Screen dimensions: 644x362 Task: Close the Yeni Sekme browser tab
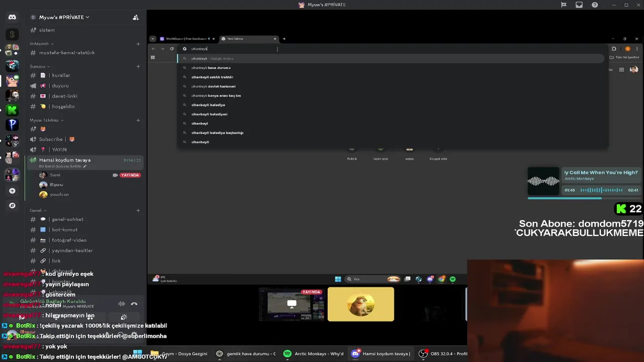(275, 39)
